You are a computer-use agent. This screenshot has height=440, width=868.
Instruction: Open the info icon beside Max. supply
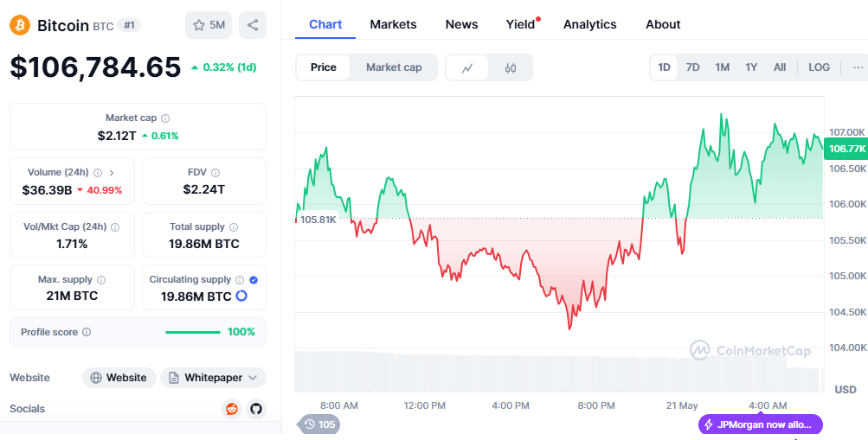click(101, 280)
